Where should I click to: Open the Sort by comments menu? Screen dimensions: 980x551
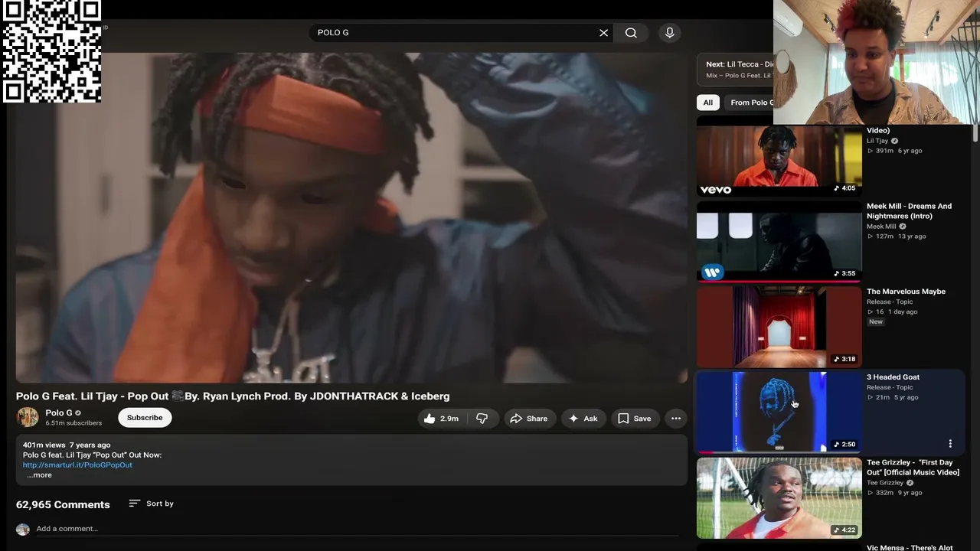click(152, 504)
